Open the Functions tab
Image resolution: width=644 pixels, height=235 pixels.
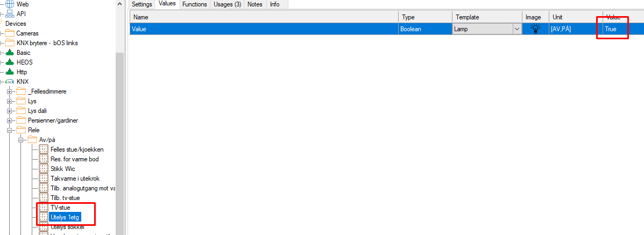tap(194, 4)
